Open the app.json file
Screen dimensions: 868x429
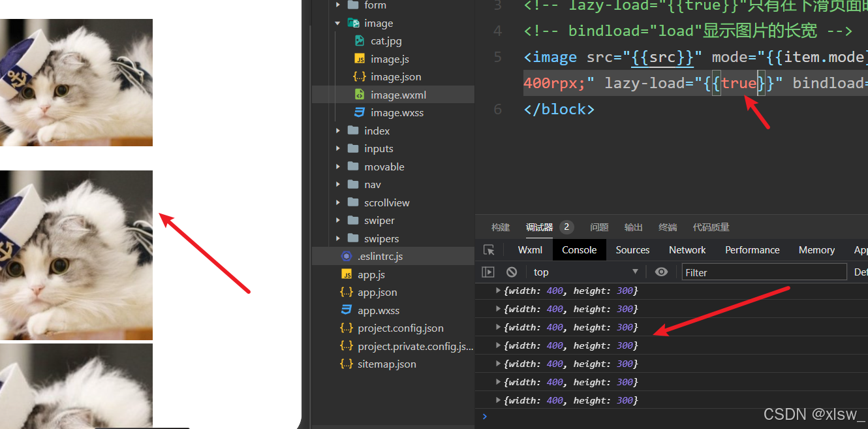click(x=377, y=293)
